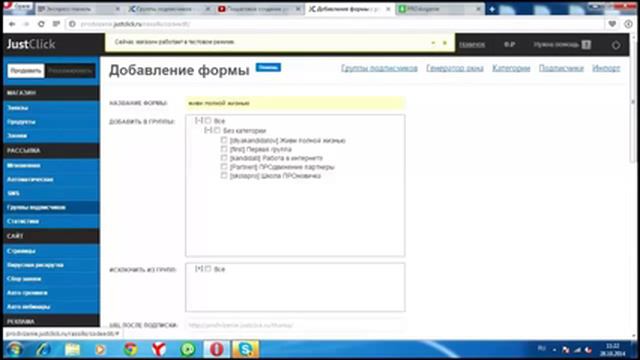Select the Добавление формы browser tab

[x=349, y=9]
